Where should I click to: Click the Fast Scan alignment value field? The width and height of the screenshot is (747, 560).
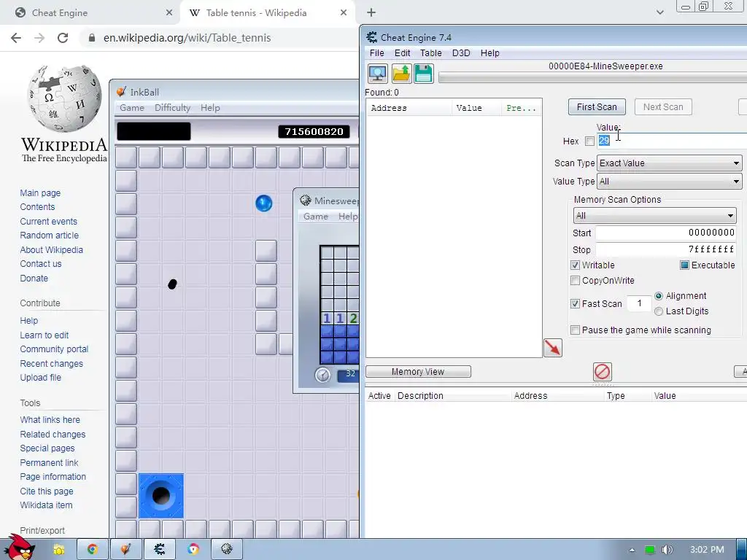(639, 303)
